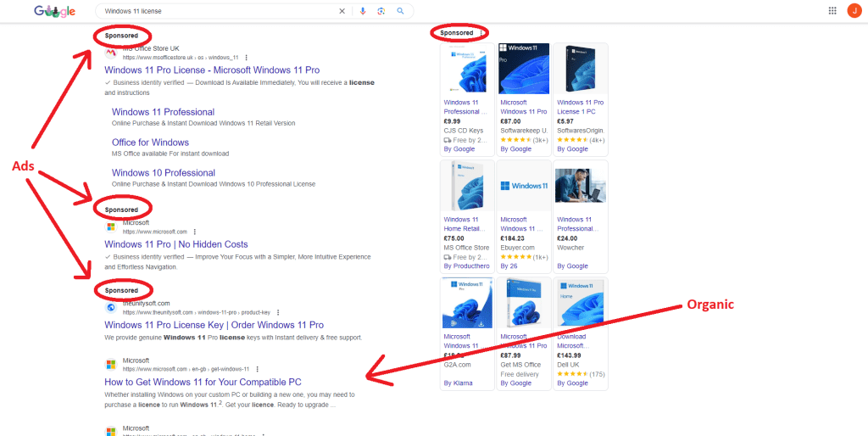Open £24.00 Windows 11 Professional listing title
The width and height of the screenshot is (868, 436).
click(x=578, y=224)
